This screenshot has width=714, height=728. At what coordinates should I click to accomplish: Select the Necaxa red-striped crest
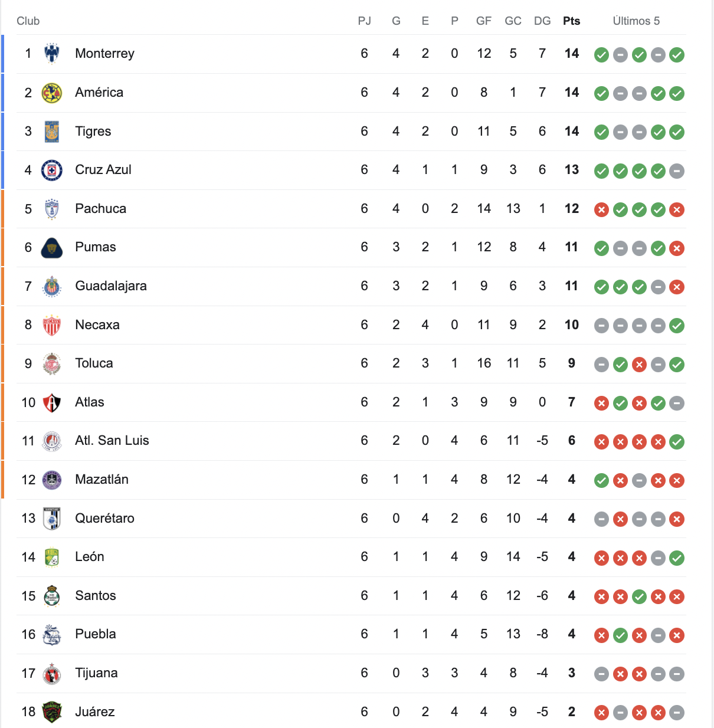(x=52, y=325)
